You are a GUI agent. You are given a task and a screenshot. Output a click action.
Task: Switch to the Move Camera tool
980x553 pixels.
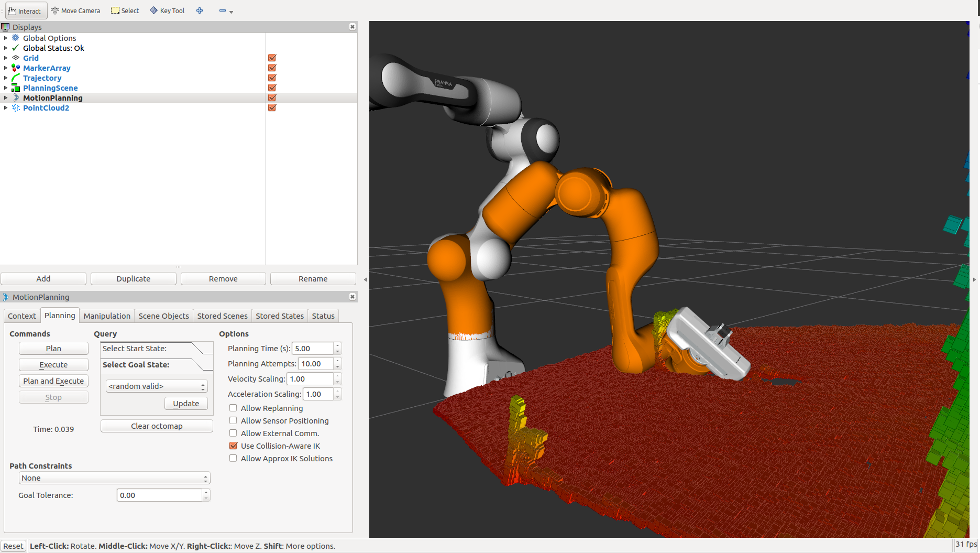point(75,10)
